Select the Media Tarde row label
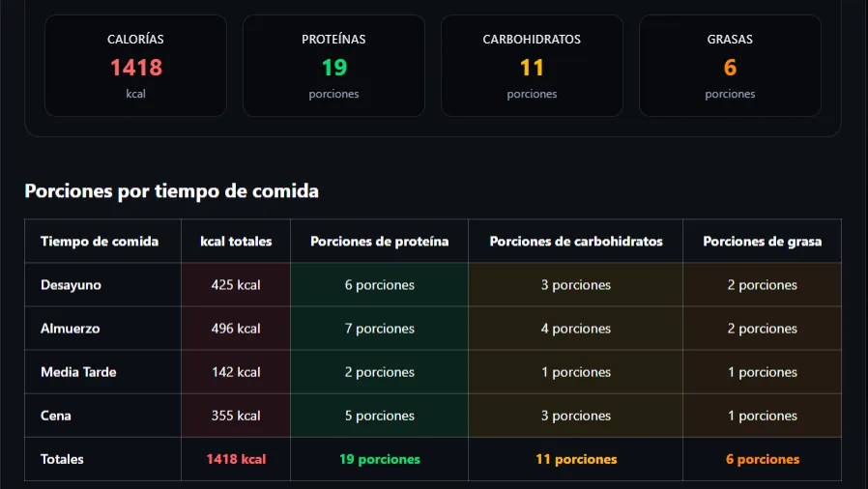 [x=78, y=372]
